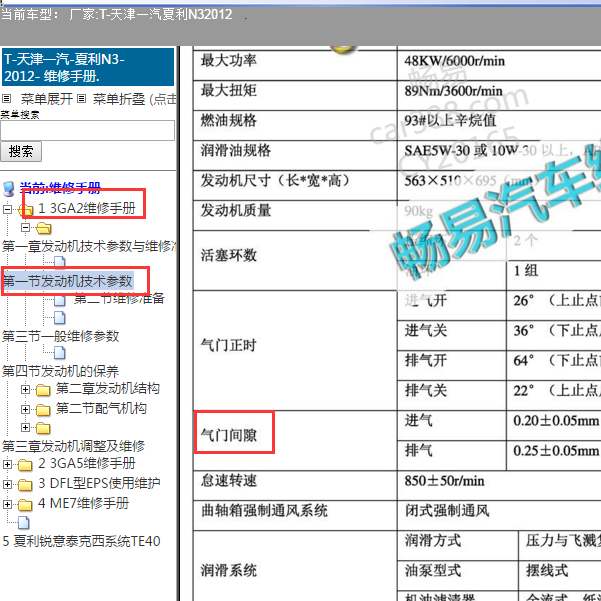
Task: Open section 第一节发动机技术参数
Action: (x=68, y=281)
